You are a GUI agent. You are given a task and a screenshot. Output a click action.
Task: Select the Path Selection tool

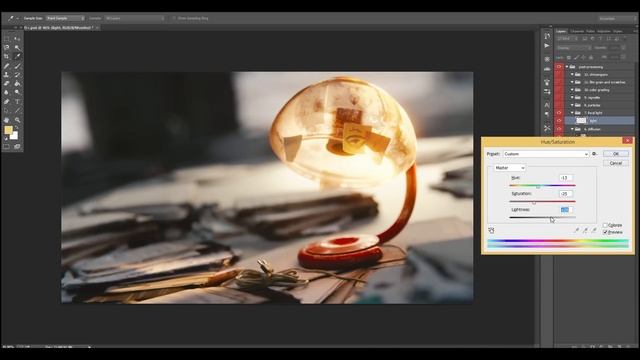pos(7,111)
